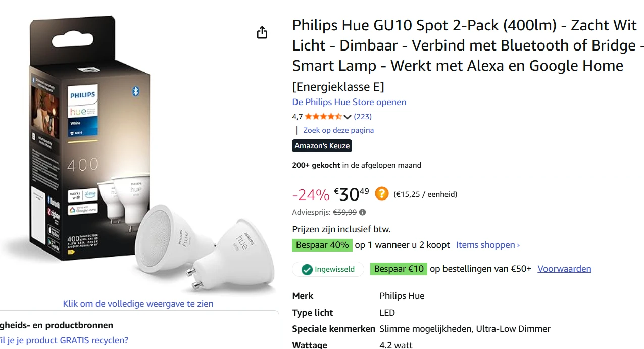Open the Voorwaarden terms link

(564, 269)
